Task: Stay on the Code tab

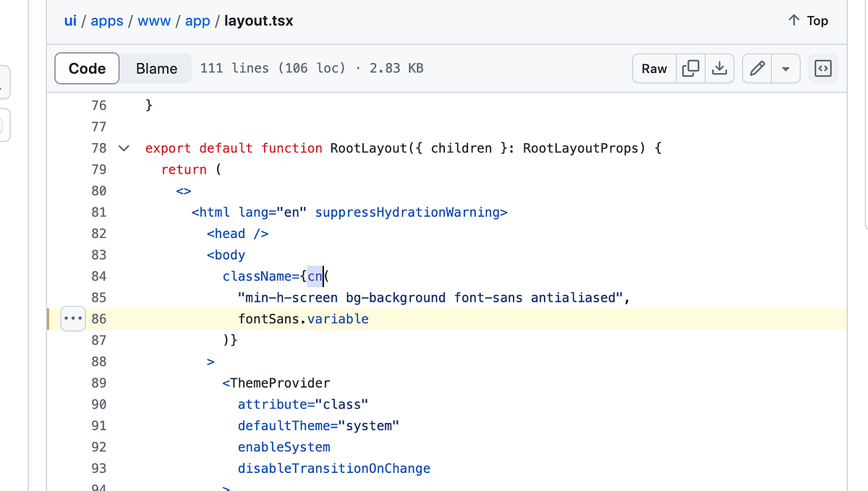Action: 87,68
